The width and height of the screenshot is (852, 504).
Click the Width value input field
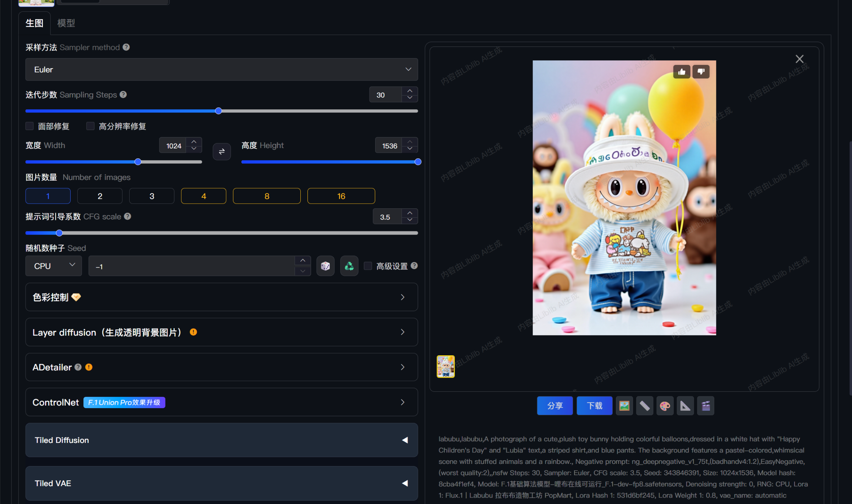pos(173,146)
